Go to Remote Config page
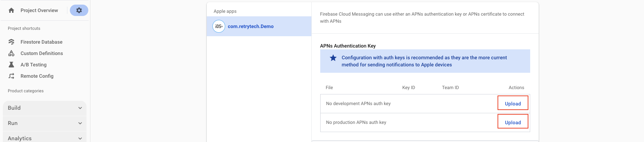The image size is (644, 142). (x=37, y=76)
